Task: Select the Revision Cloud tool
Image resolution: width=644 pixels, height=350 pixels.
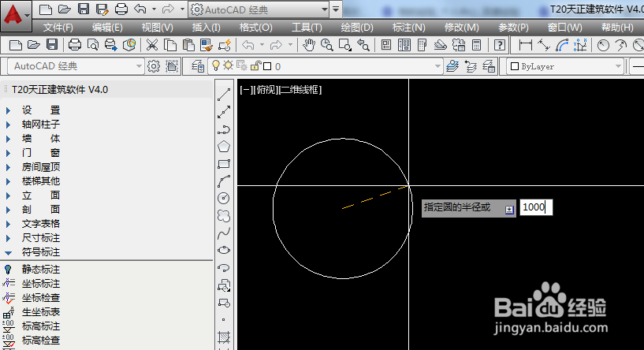Action: pos(224,216)
